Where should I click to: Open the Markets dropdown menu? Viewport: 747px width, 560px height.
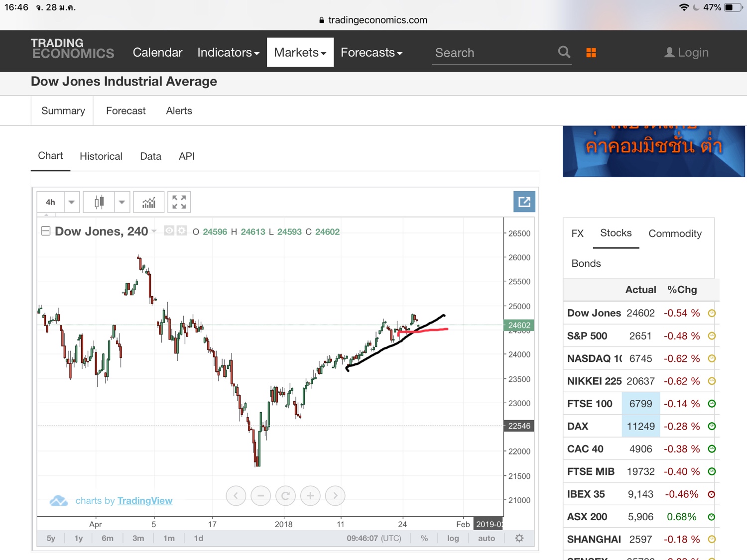pyautogui.click(x=300, y=52)
